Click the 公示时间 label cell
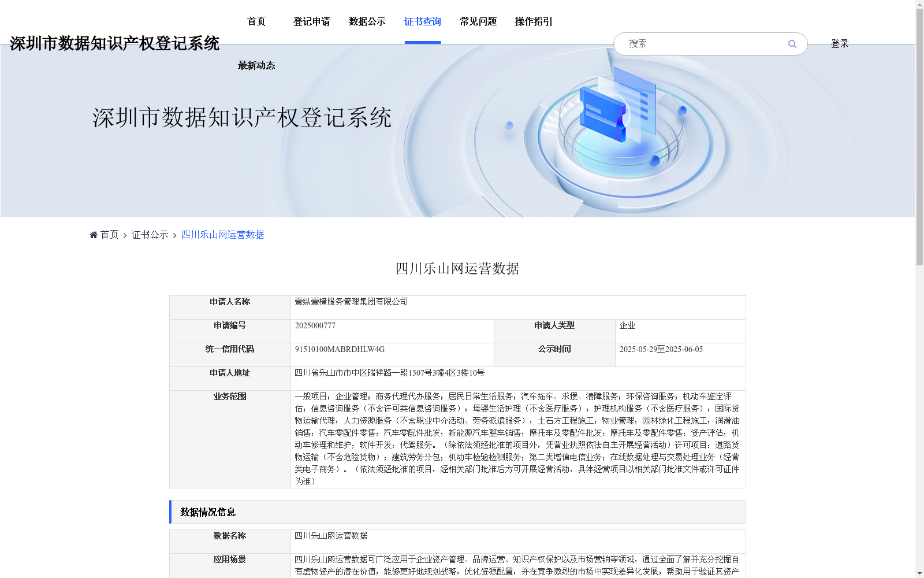This screenshot has width=924, height=578. click(x=554, y=355)
